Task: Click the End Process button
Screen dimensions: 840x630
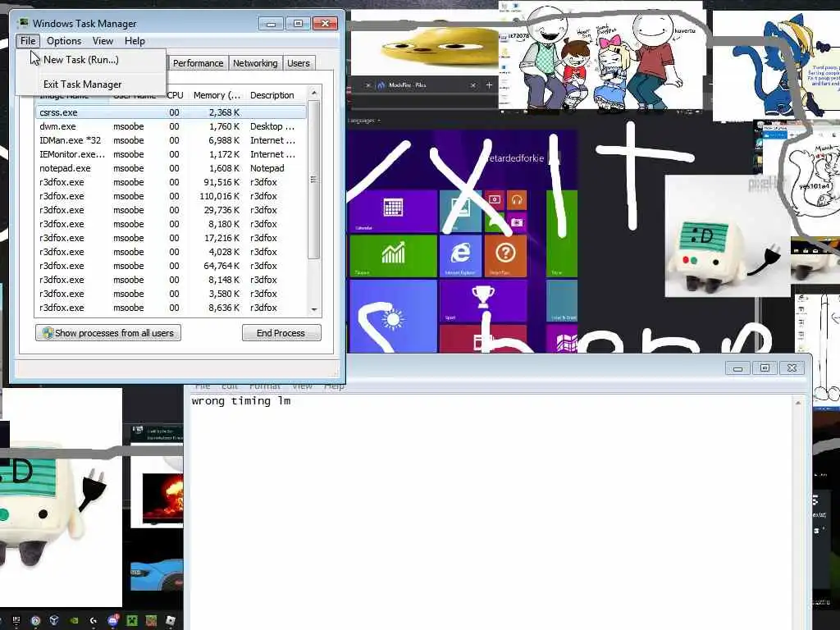Action: (x=281, y=333)
